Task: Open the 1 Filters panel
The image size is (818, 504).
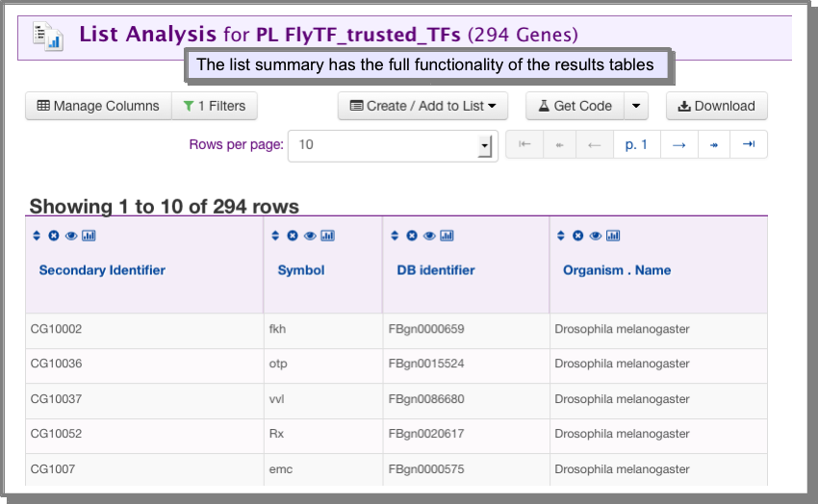Action: [215, 106]
